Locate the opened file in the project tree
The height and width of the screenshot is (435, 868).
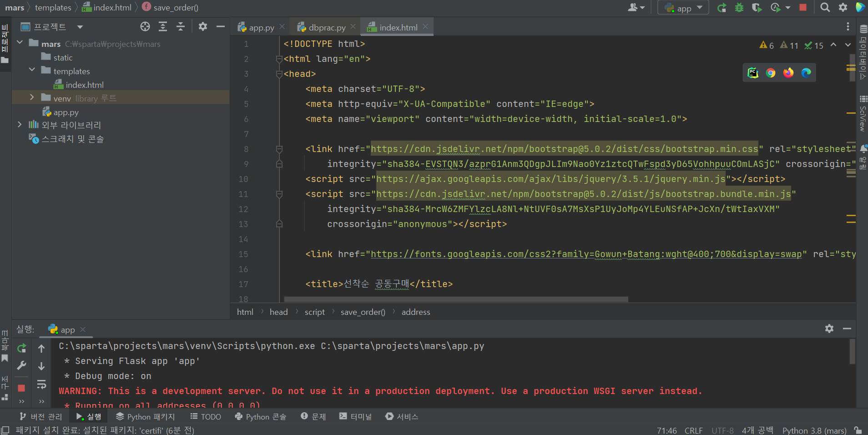point(145,27)
